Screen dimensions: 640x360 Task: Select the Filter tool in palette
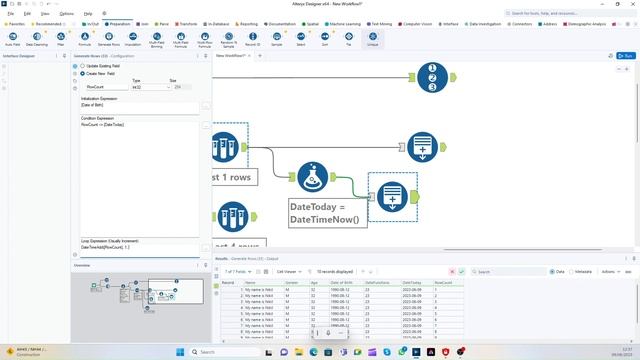point(60,39)
